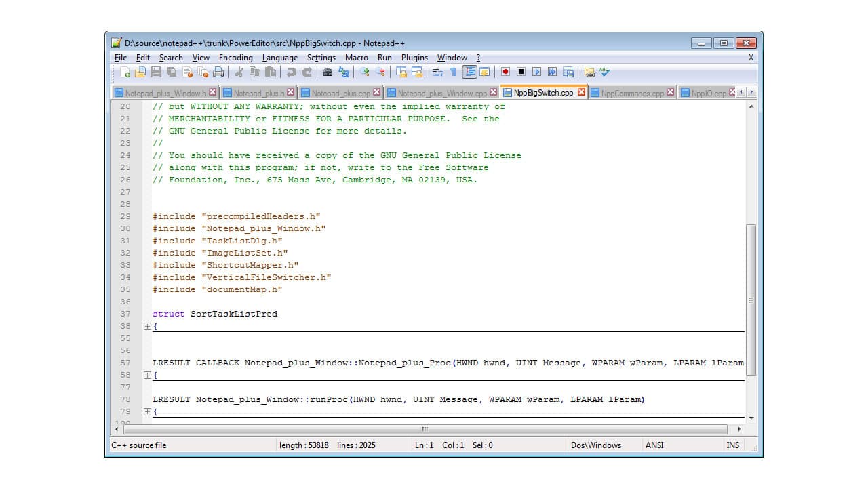Expand the runProc function body fold

[148, 411]
